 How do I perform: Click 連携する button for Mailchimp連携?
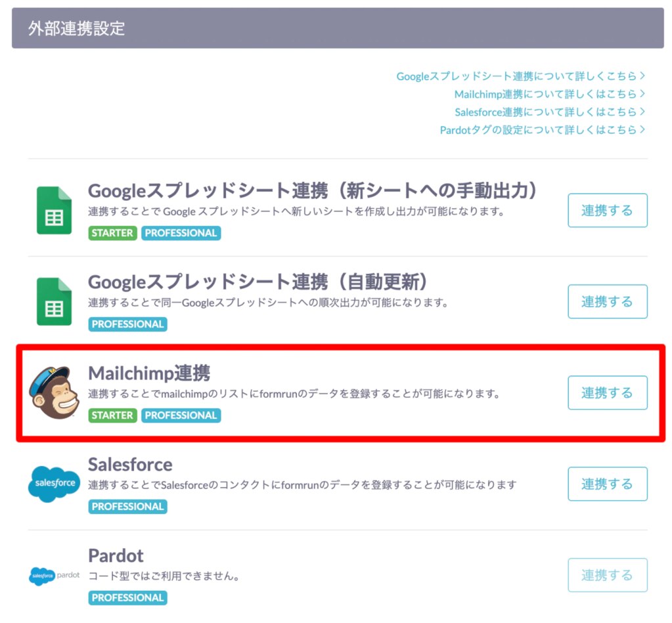[x=607, y=393]
